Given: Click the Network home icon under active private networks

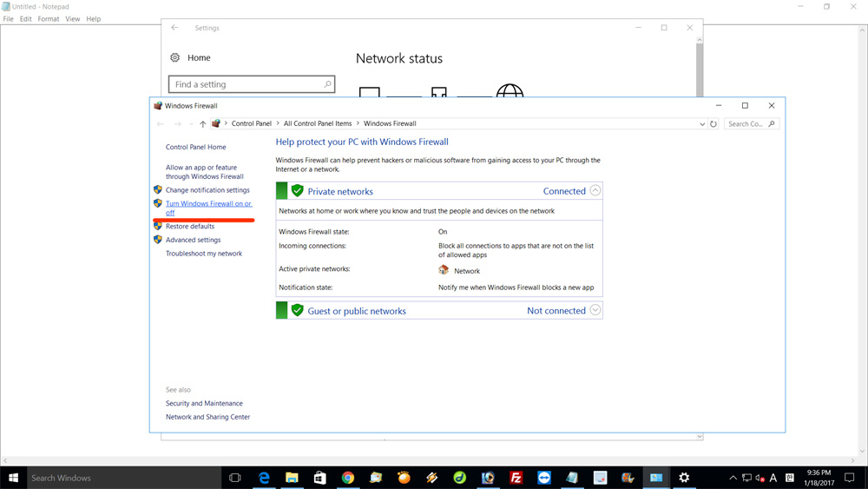Looking at the screenshot, I should [444, 270].
